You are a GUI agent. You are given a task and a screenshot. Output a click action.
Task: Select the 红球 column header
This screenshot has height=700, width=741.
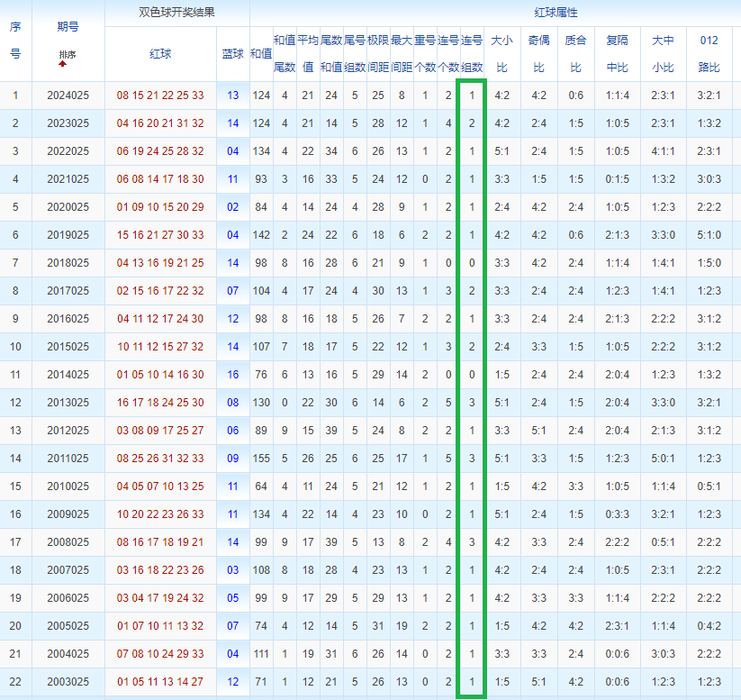coord(160,54)
